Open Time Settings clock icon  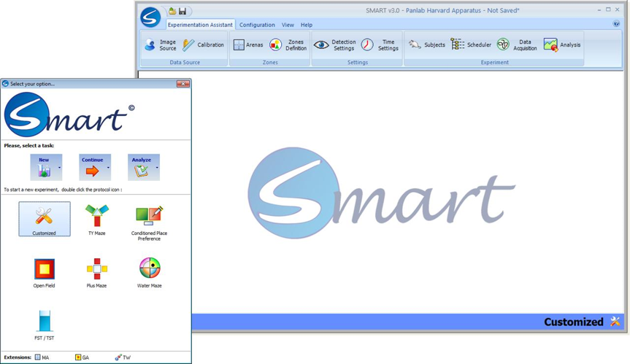click(x=366, y=45)
